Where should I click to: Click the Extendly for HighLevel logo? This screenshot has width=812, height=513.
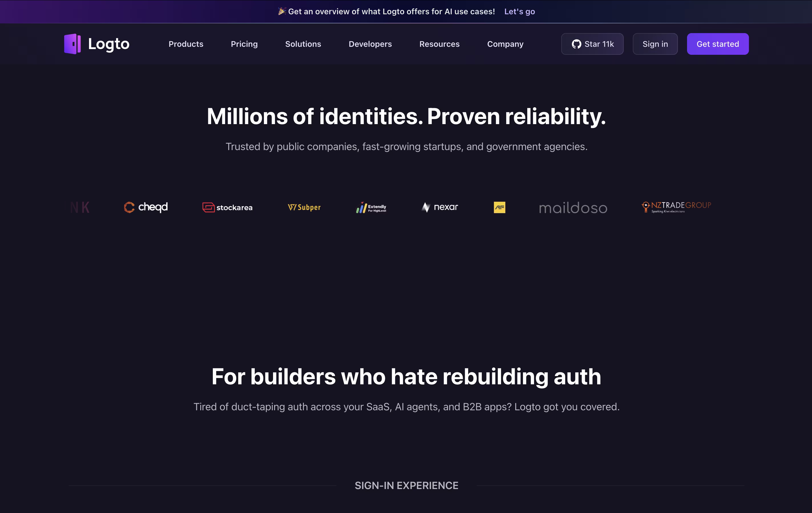371,208
